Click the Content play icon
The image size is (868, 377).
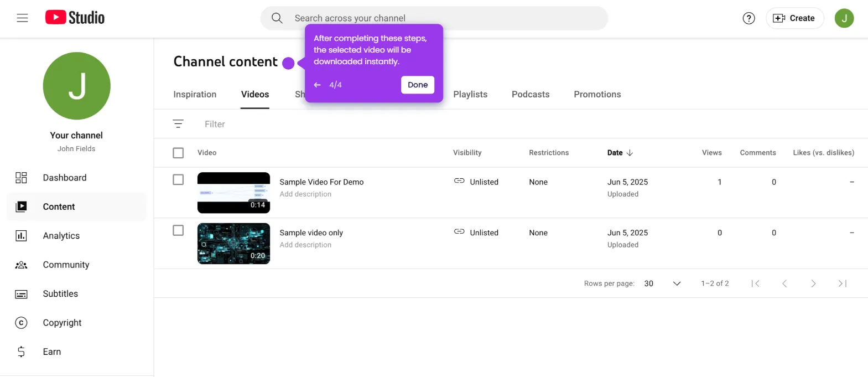pos(21,206)
